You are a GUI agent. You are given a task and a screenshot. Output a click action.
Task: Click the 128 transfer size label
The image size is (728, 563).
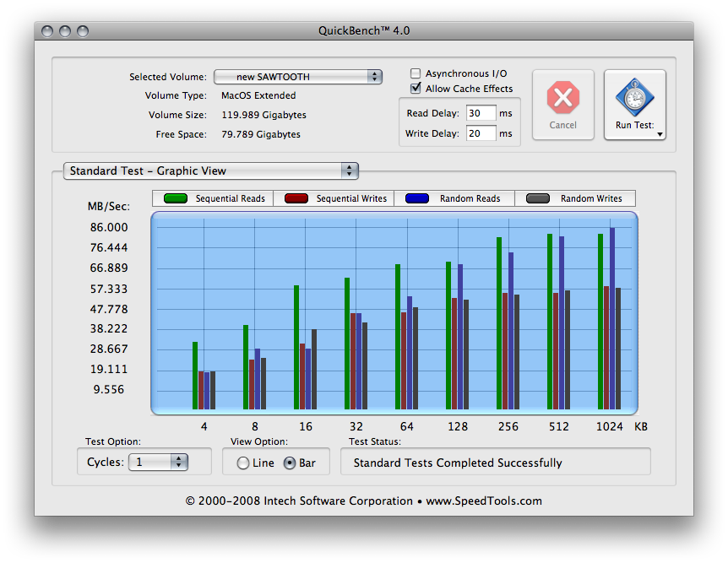(457, 426)
